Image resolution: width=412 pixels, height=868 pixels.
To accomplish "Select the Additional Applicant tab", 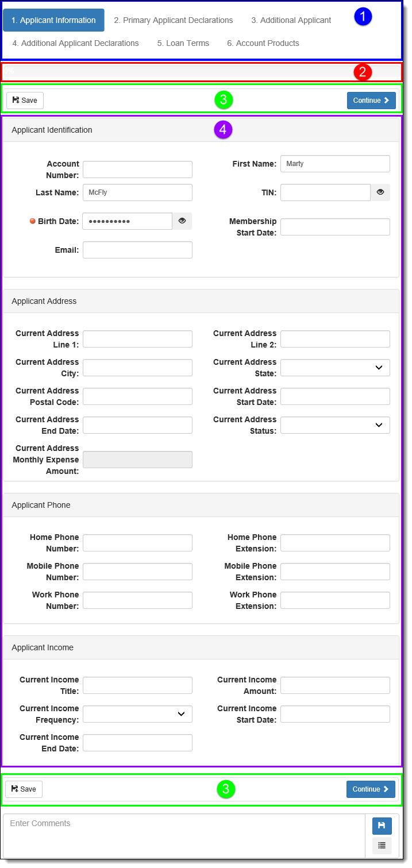I will pos(291,20).
